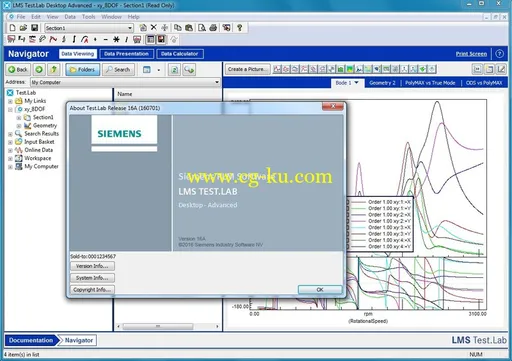Click the Save floppy disk icon
512x361 pixels.
[34, 28]
